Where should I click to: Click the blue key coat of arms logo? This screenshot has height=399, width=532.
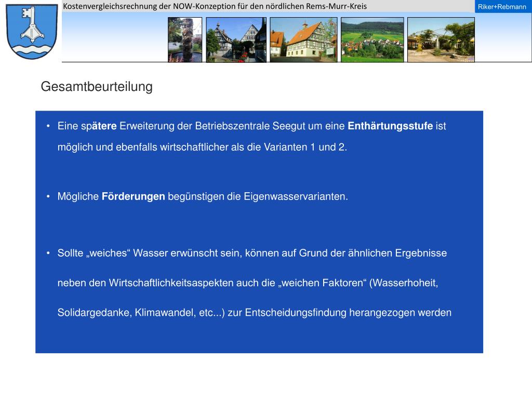(x=32, y=32)
